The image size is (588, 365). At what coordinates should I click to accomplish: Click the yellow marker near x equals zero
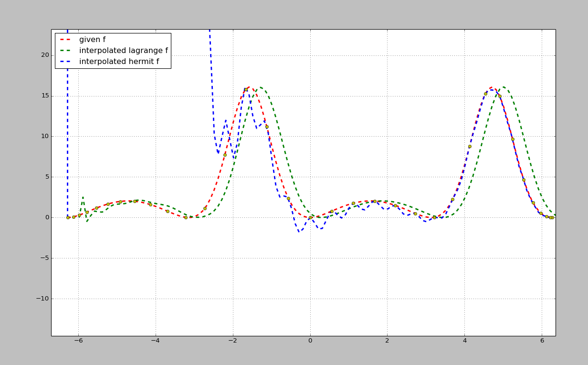(311, 216)
